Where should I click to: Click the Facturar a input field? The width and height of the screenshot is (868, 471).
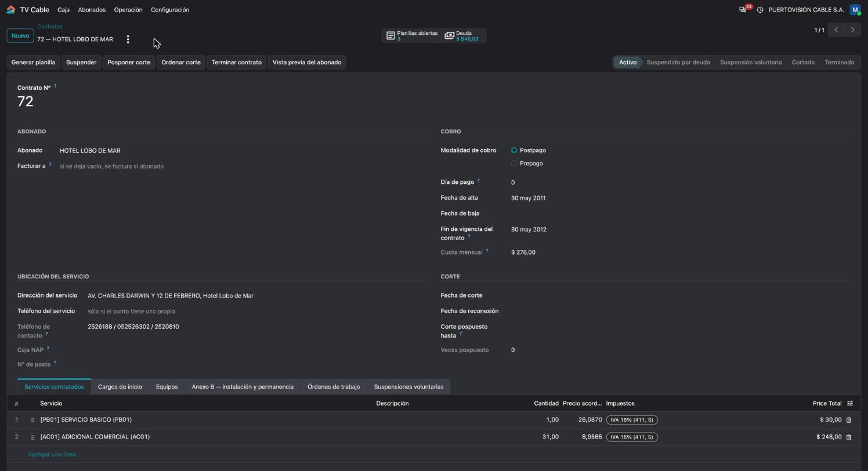(243, 166)
